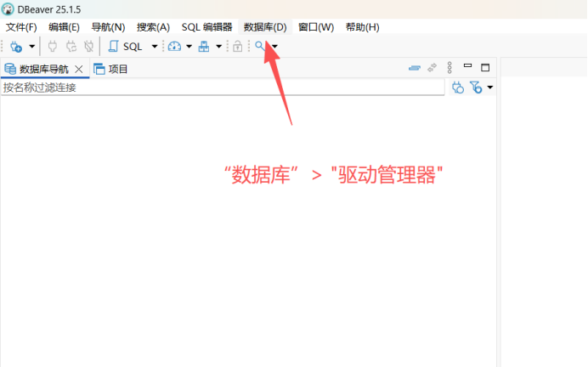The width and height of the screenshot is (588, 367).
Task: Maximize the navigator panel
Action: [x=485, y=67]
